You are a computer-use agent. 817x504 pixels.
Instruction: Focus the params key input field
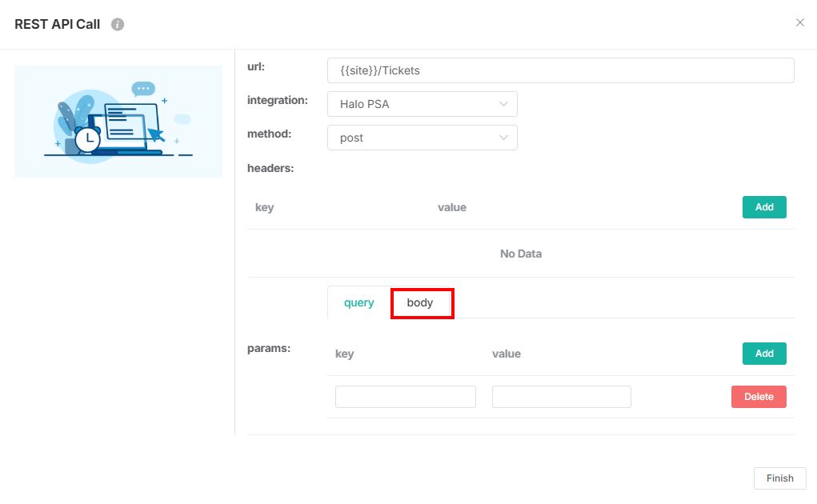405,397
